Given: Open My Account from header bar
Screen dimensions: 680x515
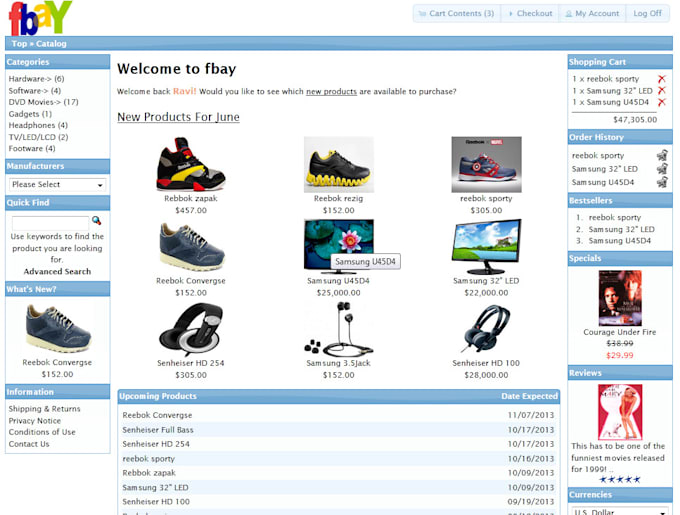Looking at the screenshot, I should (x=592, y=13).
